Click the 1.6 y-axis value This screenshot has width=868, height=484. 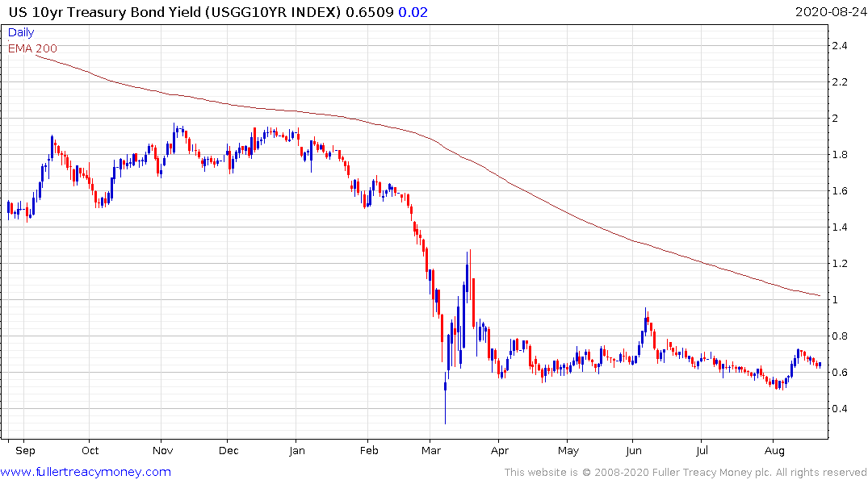point(840,191)
